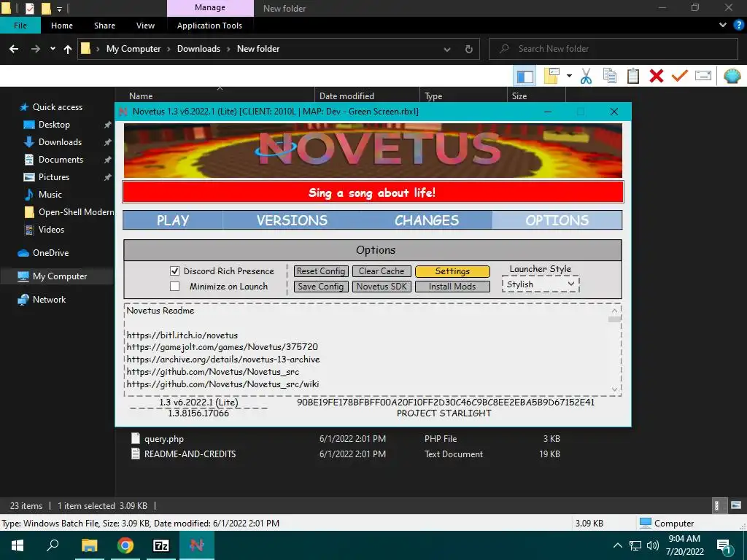Open the Novetus SDK button
The width and height of the screenshot is (747, 560).
point(382,286)
